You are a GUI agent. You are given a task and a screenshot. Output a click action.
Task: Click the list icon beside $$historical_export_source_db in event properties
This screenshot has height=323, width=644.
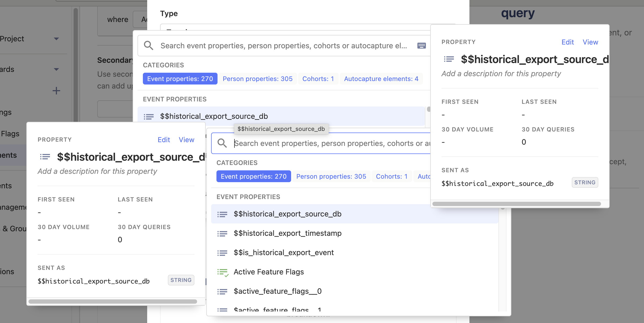[222, 214]
